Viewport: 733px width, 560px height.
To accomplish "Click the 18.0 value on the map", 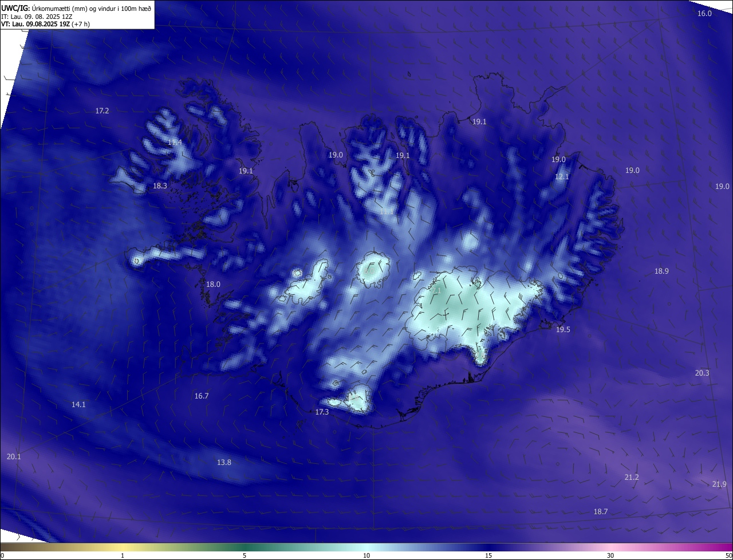I will coord(213,284).
